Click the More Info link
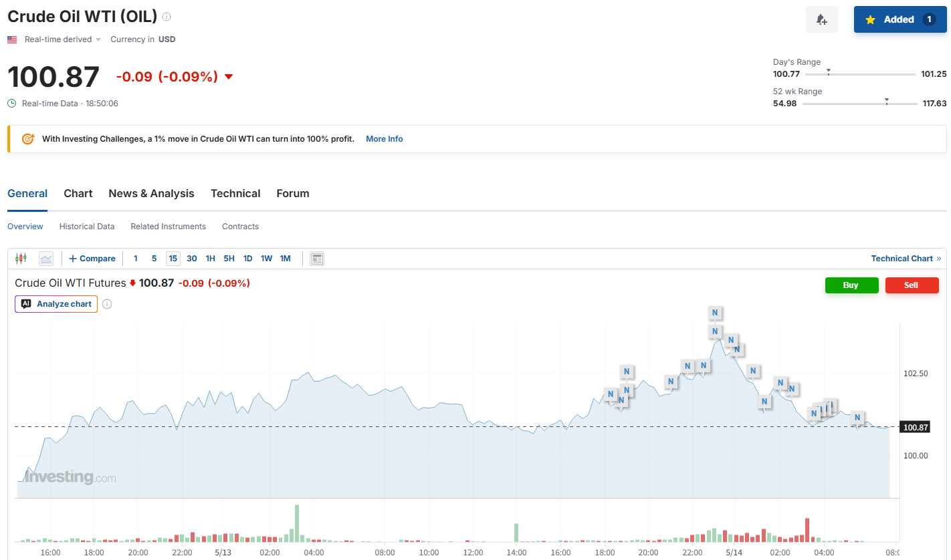Image resolution: width=951 pixels, height=560 pixels. tap(385, 139)
